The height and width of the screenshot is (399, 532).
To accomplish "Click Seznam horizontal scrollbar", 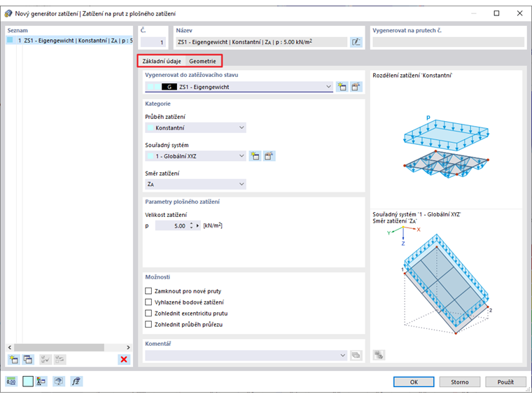I will click(59, 347).
